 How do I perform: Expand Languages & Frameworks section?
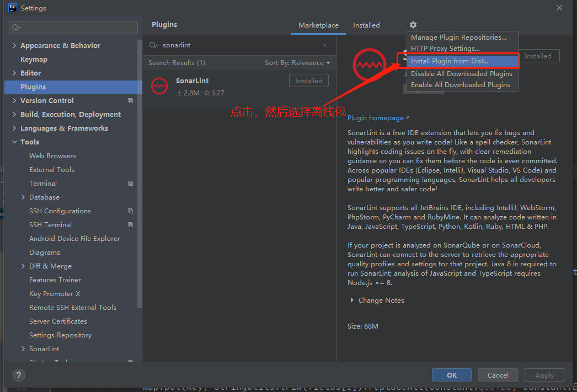click(14, 128)
